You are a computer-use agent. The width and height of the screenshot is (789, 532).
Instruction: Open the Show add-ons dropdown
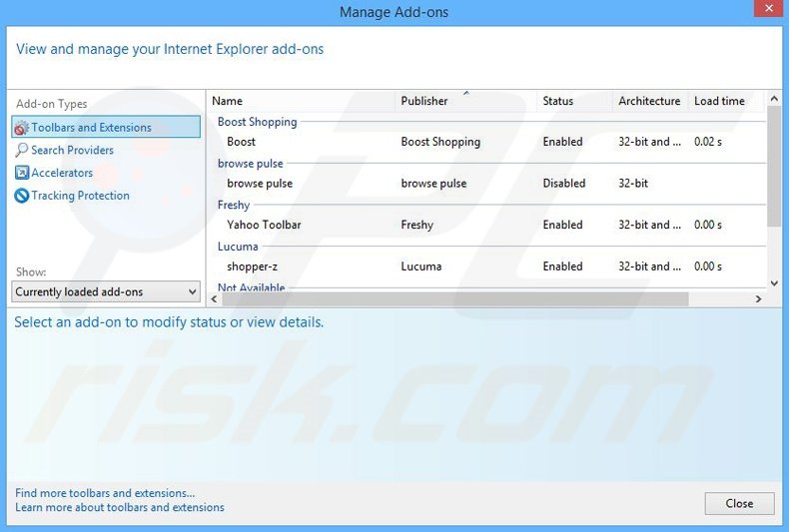point(106,291)
